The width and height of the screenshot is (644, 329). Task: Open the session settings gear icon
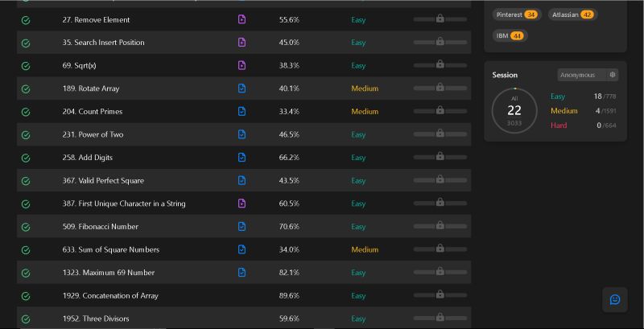point(613,75)
